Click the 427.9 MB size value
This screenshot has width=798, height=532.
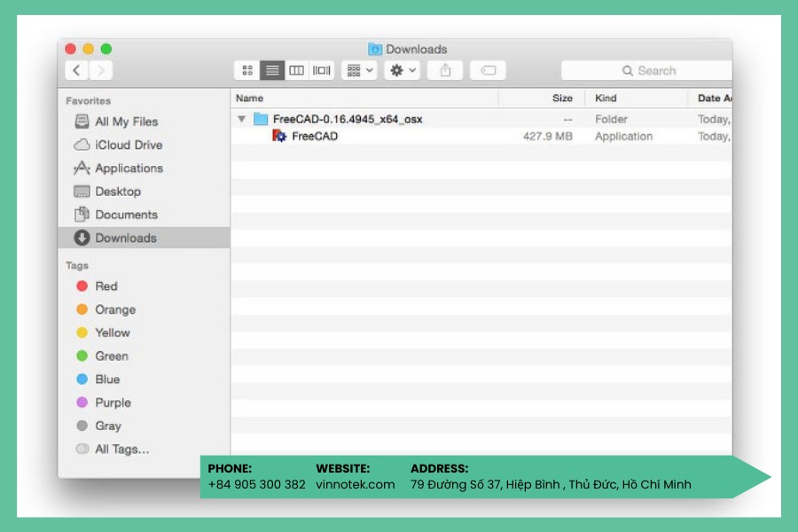click(x=548, y=136)
